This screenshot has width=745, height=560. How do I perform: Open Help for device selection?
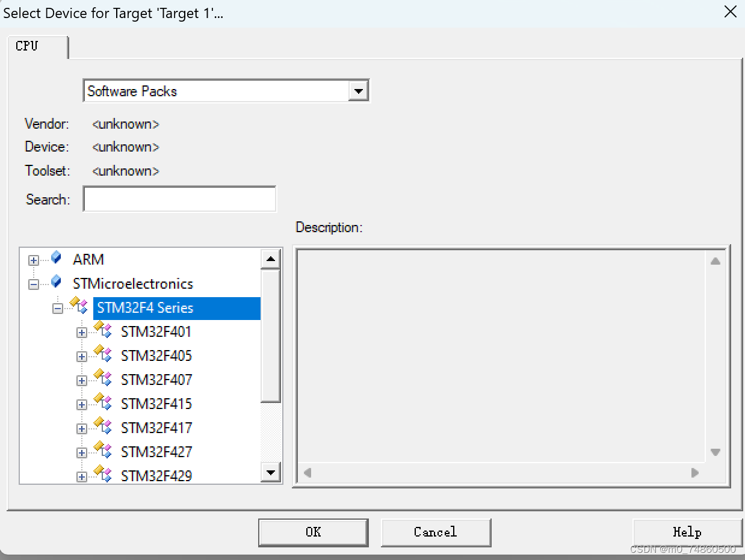687,532
